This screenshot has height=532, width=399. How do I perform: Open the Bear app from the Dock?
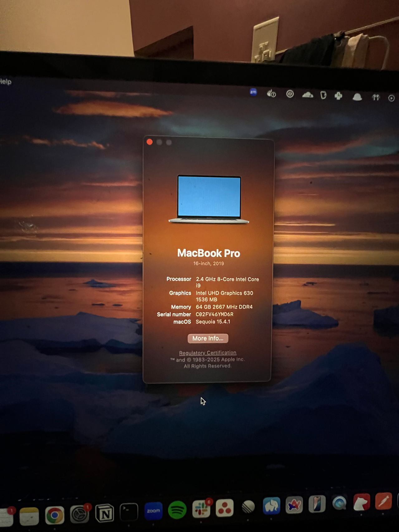(361, 502)
